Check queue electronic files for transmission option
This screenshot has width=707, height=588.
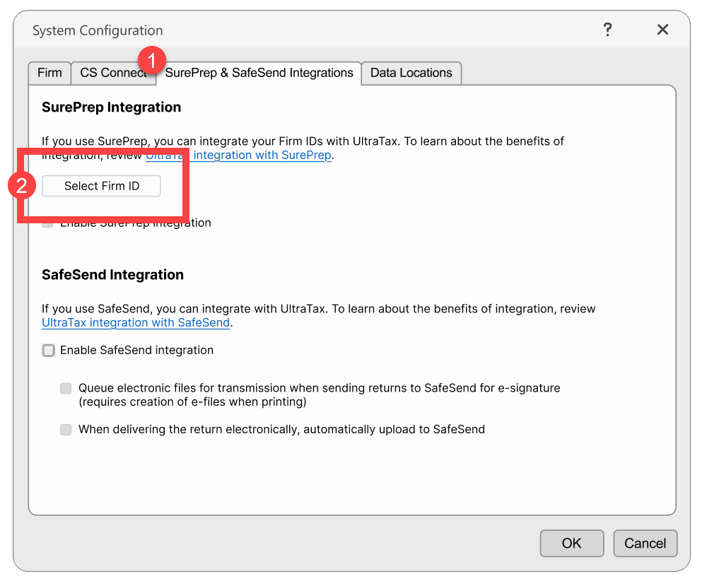click(65, 388)
